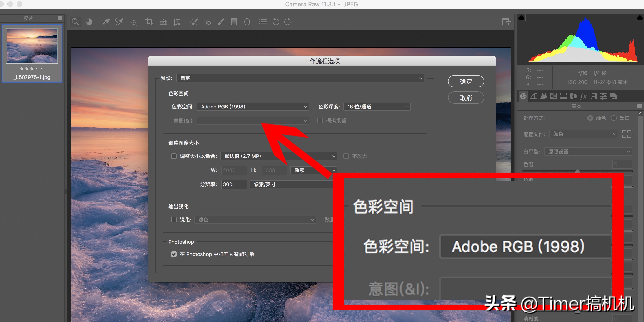Open the 预设 preset dropdown (自定)
644x322 pixels.
[x=300, y=78]
